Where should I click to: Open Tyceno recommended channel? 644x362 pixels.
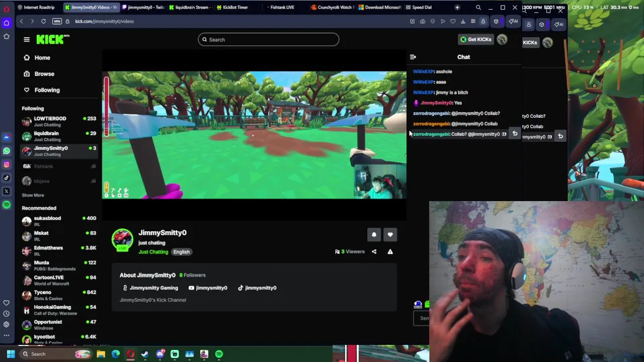tap(59, 295)
